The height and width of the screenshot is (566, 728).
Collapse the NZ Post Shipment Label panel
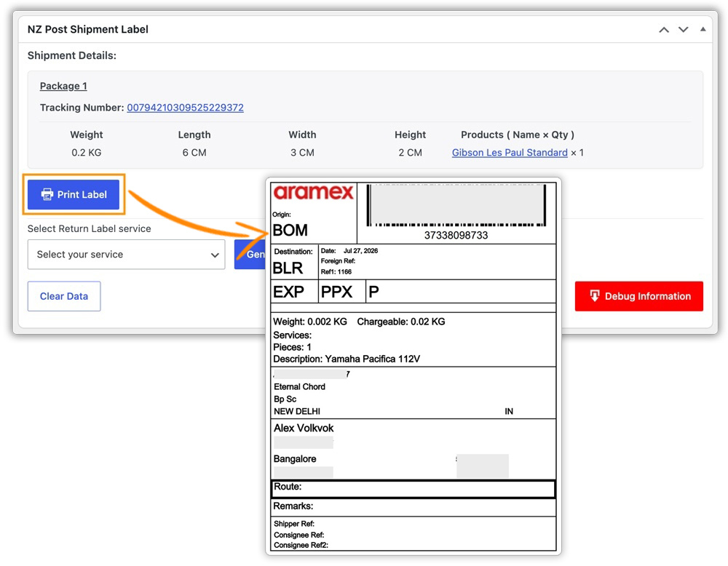[x=703, y=29]
